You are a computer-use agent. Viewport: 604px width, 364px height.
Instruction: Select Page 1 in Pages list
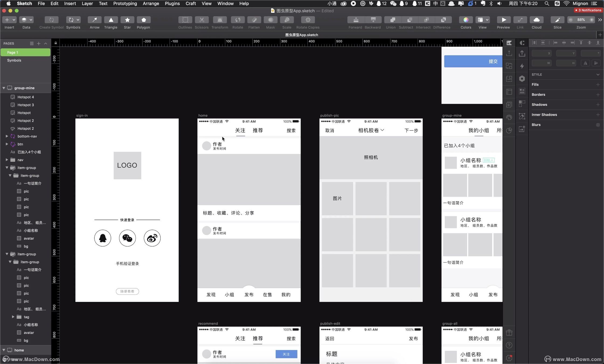(26, 52)
